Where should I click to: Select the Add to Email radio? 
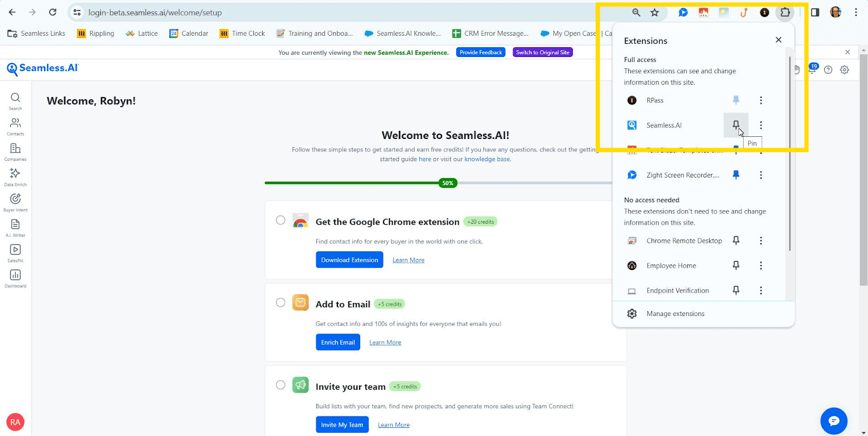pyautogui.click(x=280, y=302)
